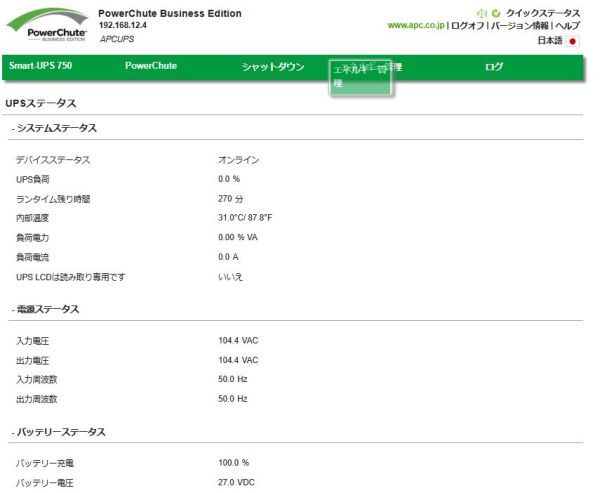Click the 内部温度 label

tap(33, 218)
